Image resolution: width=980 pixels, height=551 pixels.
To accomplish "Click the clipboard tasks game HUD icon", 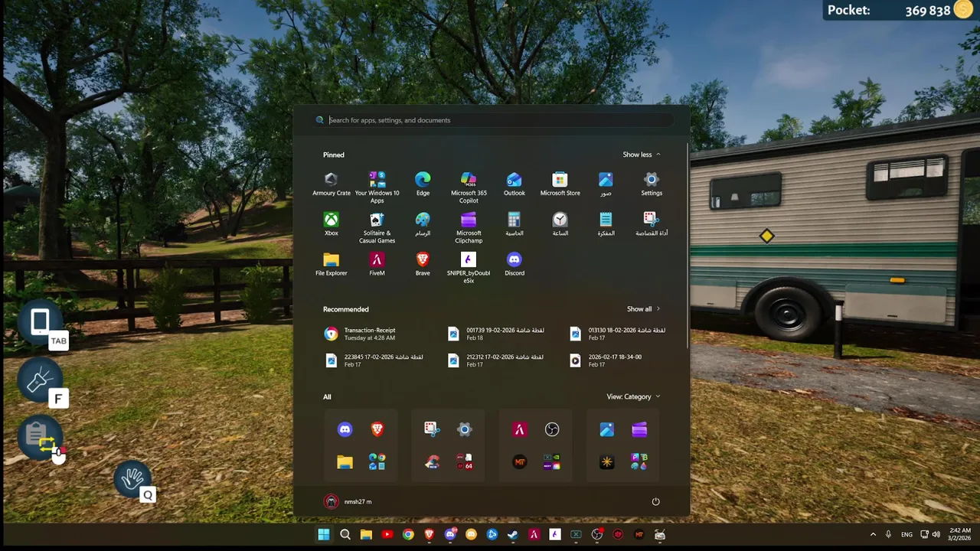I will tap(41, 438).
